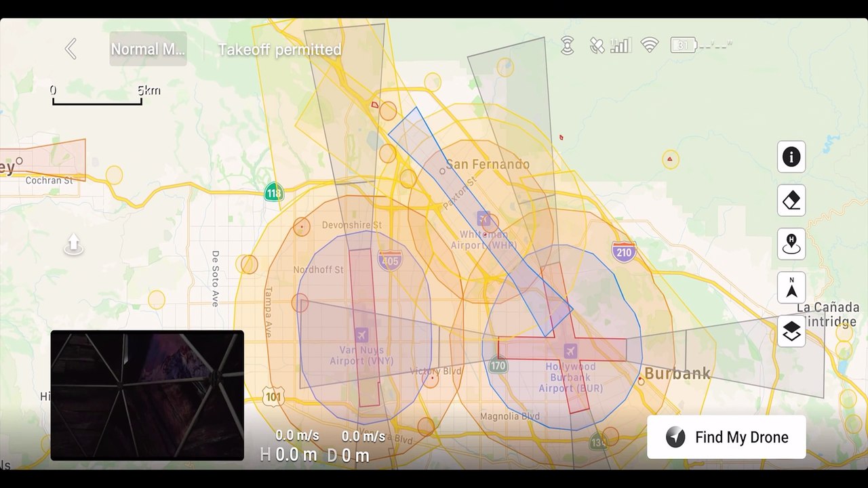Tap the Nordhoff St label
This screenshot has height=488, width=868.
318,270
